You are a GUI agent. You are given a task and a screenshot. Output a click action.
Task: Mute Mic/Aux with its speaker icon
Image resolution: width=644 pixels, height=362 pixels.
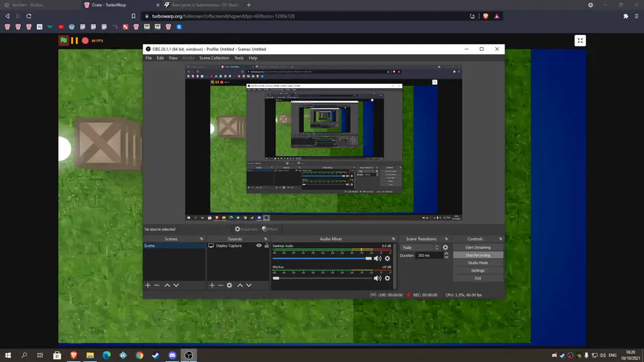[x=377, y=278]
